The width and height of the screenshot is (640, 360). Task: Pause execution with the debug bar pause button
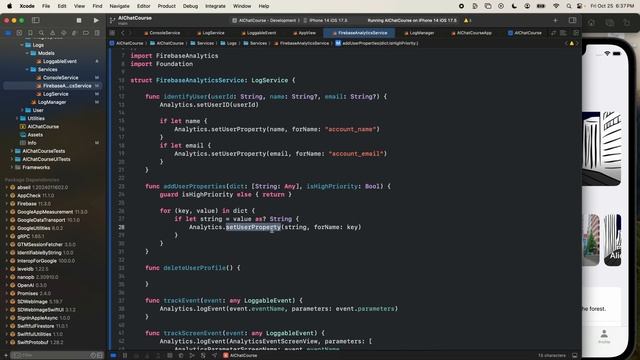(125, 356)
